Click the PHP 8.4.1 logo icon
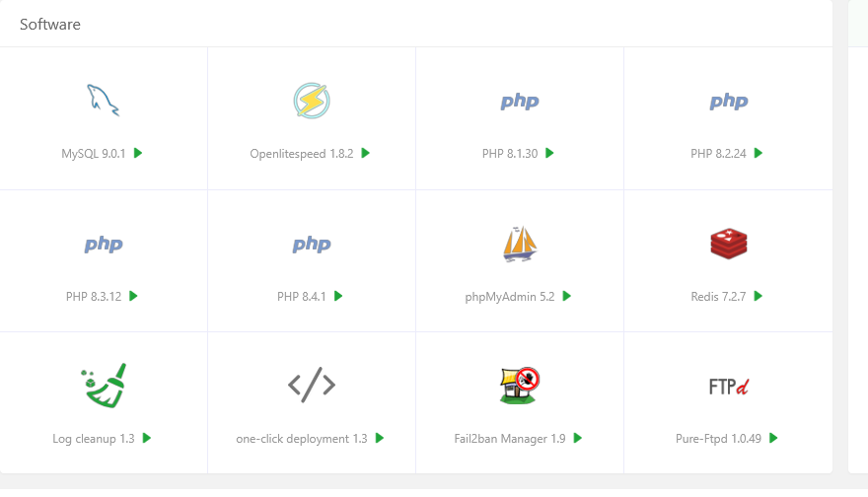 tap(312, 244)
